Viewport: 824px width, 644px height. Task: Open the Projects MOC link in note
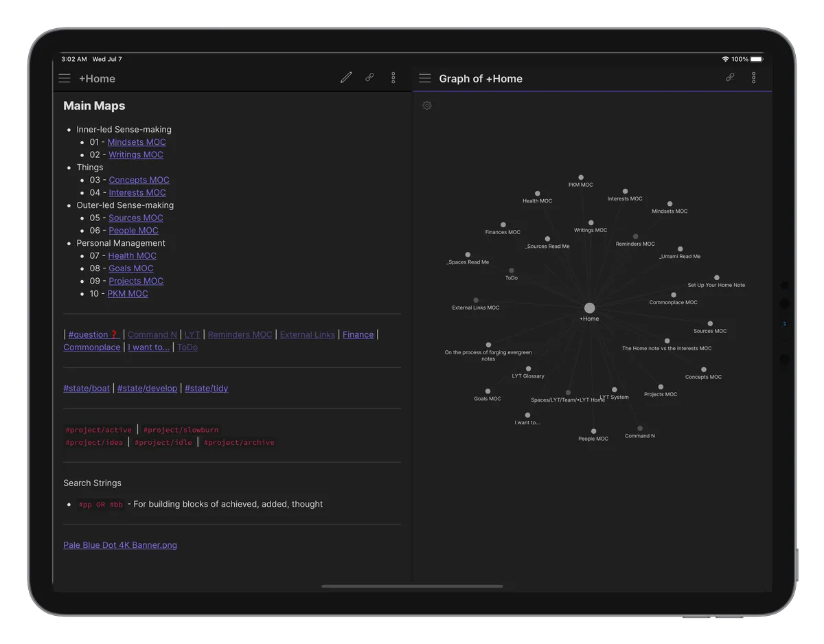click(136, 281)
